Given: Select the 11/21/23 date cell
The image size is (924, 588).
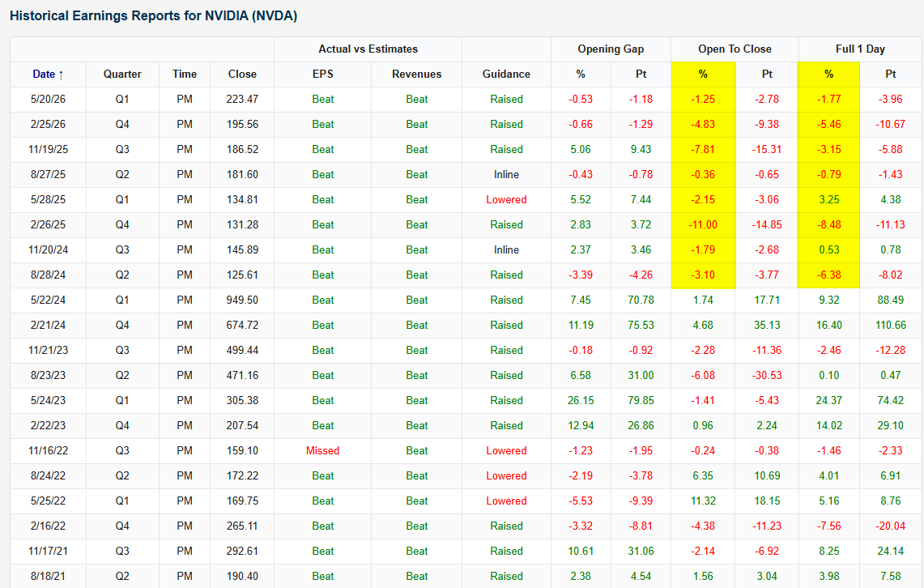Looking at the screenshot, I should (48, 350).
